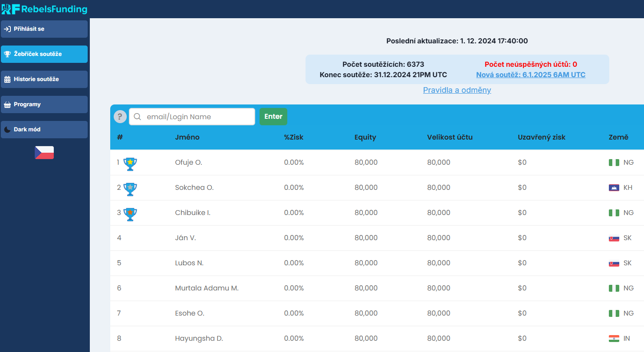Click the %Zisk column header
Viewport: 644px width, 352px height.
coord(294,137)
